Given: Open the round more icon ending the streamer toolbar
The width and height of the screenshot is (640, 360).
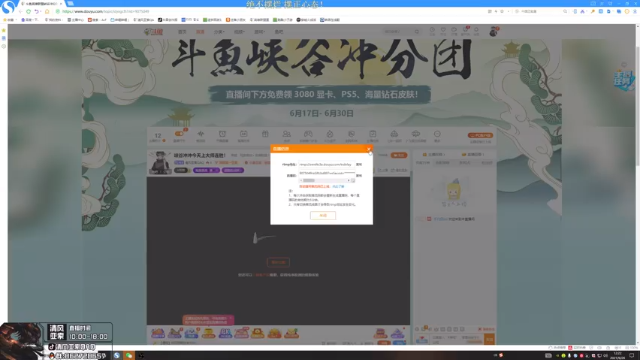Looking at the screenshot, I should [x=437, y=134].
